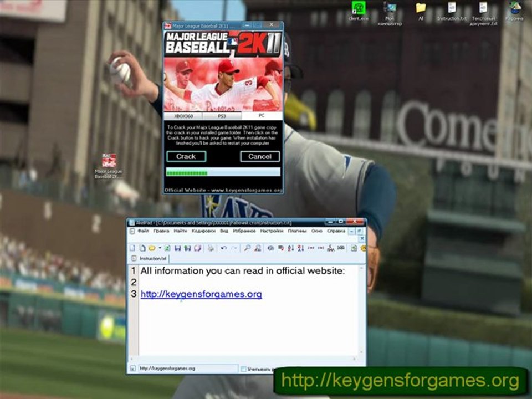Click the Major League Baseball 2K11 banner image
The height and width of the screenshot is (399, 532).
pos(223,71)
